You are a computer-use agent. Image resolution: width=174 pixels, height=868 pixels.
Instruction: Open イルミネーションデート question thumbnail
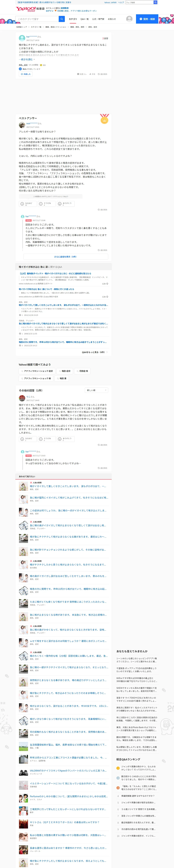pos(23,785)
